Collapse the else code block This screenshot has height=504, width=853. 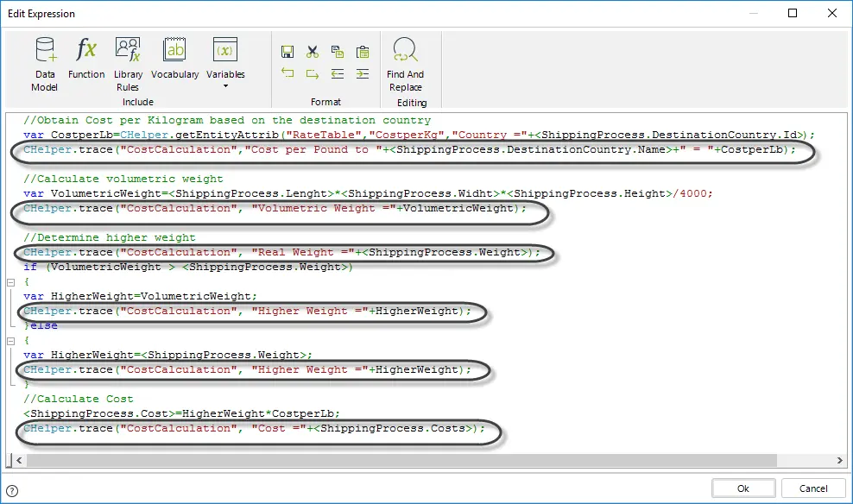tap(10, 341)
